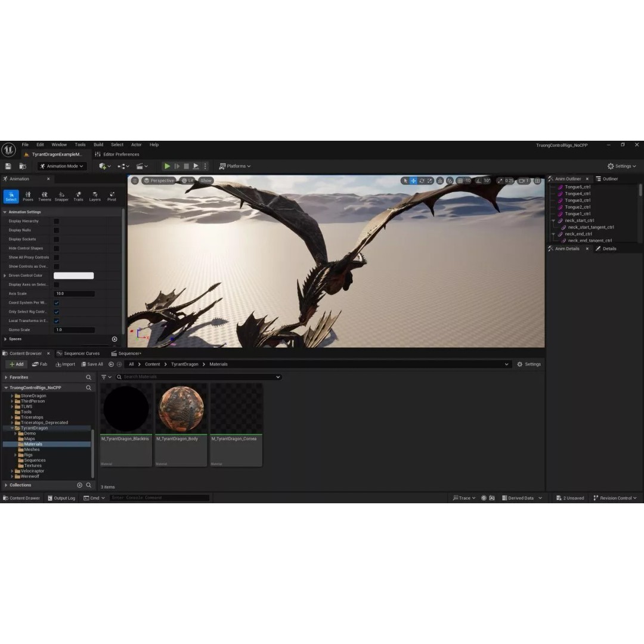Image resolution: width=644 pixels, height=644 pixels.
Task: Click the Select tool in Animation panel
Action: [11, 196]
